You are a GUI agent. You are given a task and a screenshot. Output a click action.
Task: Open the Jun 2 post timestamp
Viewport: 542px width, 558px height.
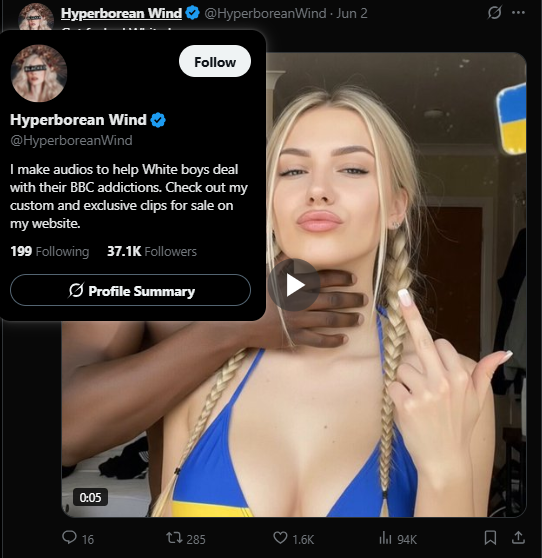click(x=352, y=14)
